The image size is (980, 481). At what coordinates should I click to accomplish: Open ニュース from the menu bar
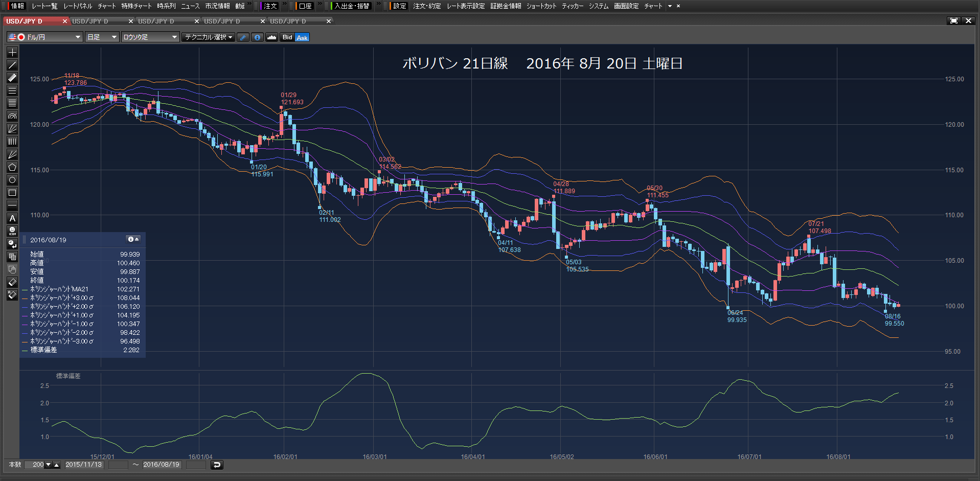pos(190,6)
